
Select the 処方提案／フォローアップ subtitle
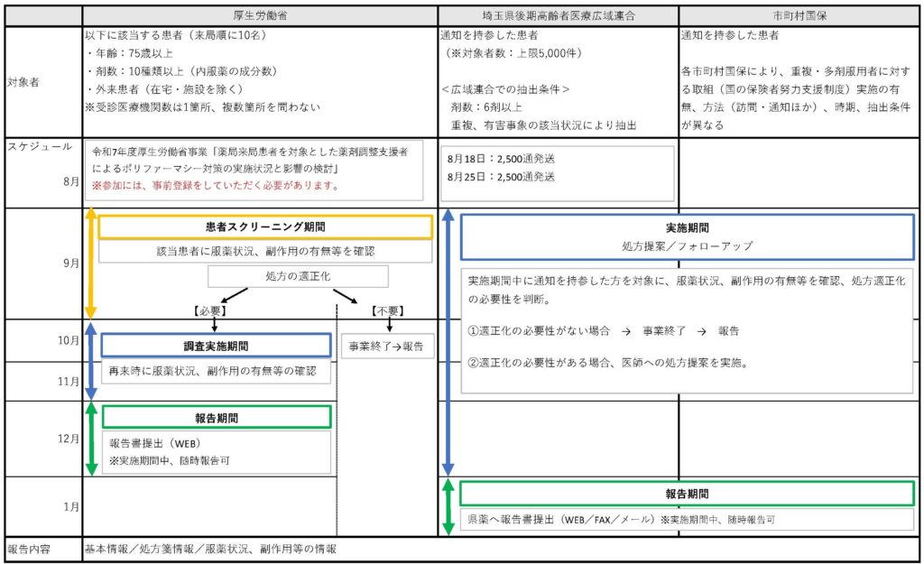coord(687,245)
